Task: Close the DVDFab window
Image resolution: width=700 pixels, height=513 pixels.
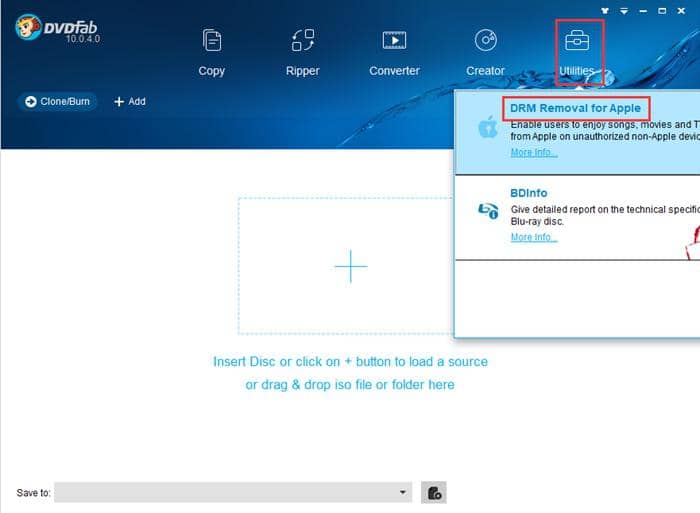Action: [681, 11]
